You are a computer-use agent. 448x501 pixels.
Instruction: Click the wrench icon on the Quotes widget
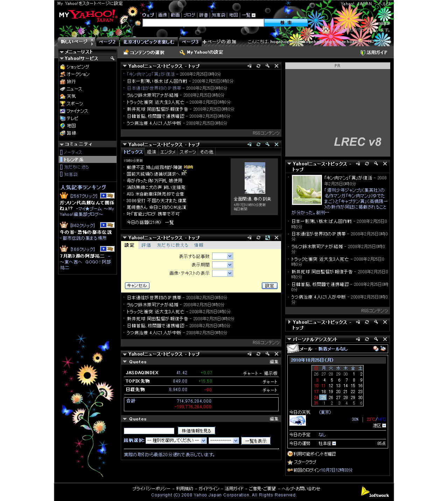[267, 354]
